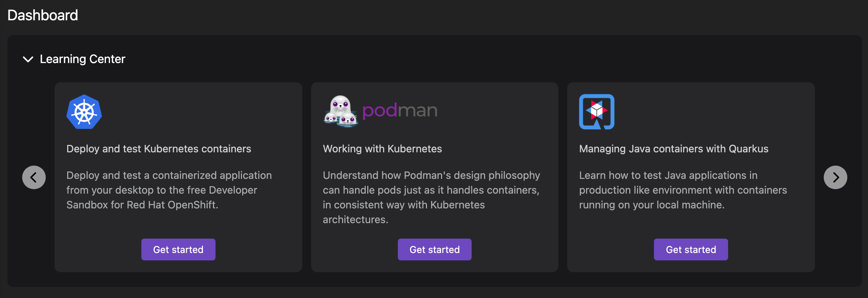
Task: Get started with Deploy and test Kubernetes
Action: (x=178, y=250)
